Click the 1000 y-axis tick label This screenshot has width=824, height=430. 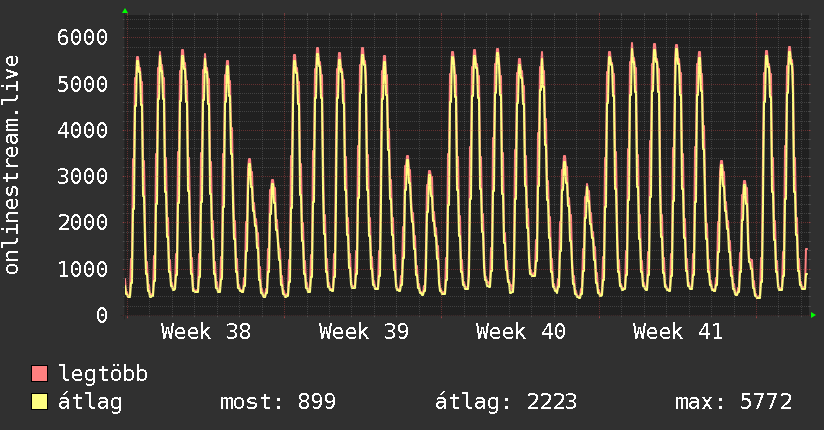tap(83, 269)
